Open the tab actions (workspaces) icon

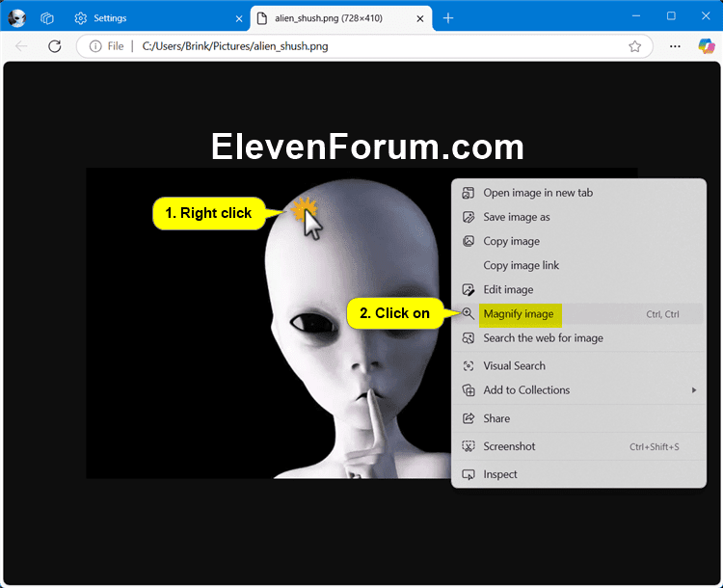[47, 18]
